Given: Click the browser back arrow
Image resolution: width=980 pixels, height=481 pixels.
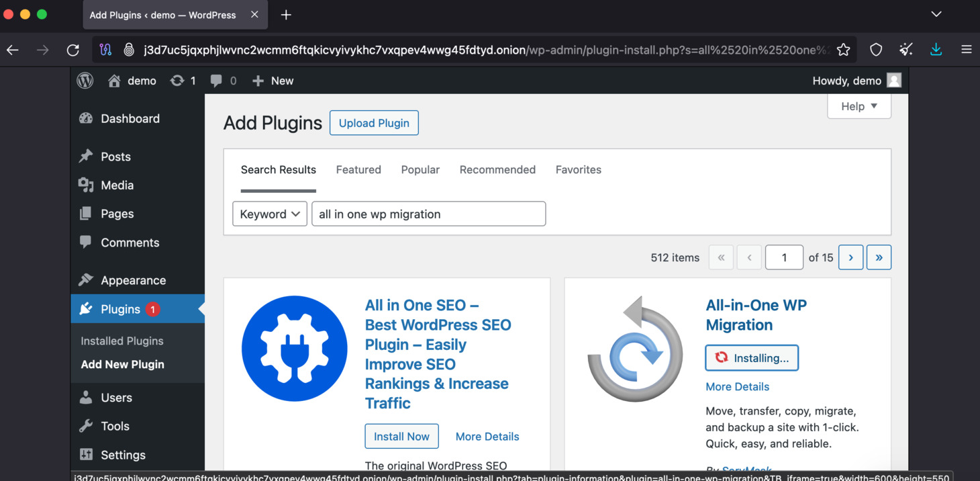Looking at the screenshot, I should coord(13,50).
